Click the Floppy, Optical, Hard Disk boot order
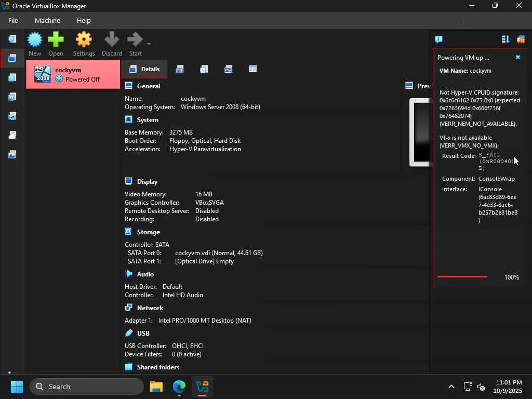Screen dimensions: 532x399 coord(205,141)
